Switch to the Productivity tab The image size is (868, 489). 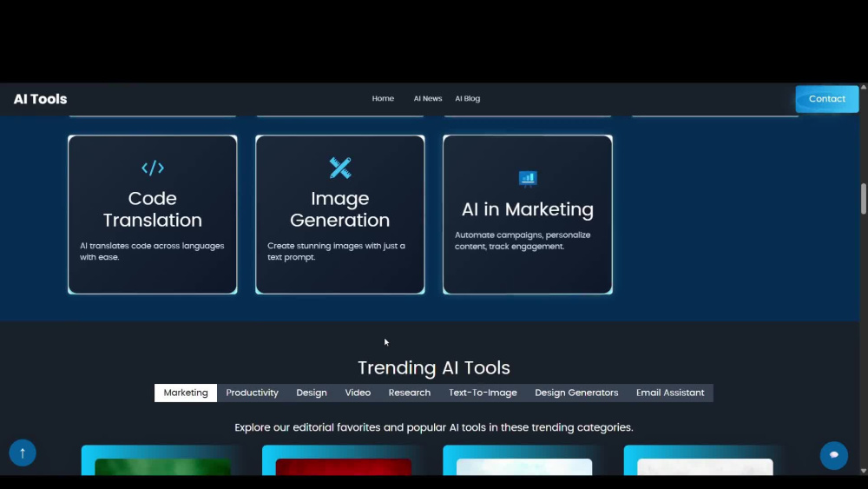tap(252, 393)
